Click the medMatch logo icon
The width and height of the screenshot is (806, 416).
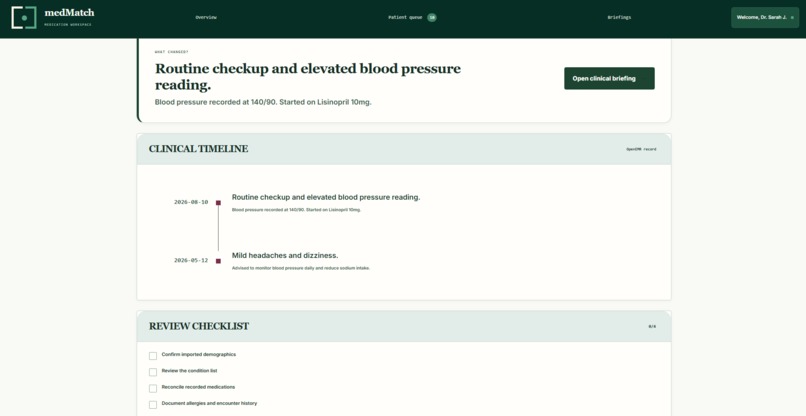coord(24,17)
